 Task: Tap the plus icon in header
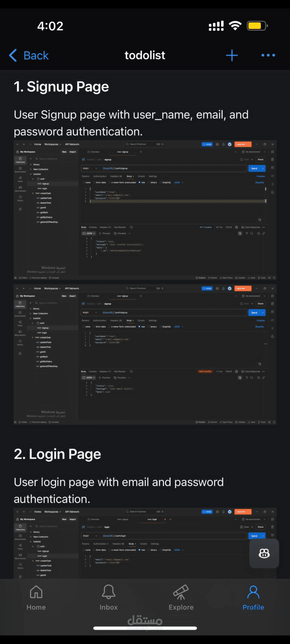pos(232,55)
